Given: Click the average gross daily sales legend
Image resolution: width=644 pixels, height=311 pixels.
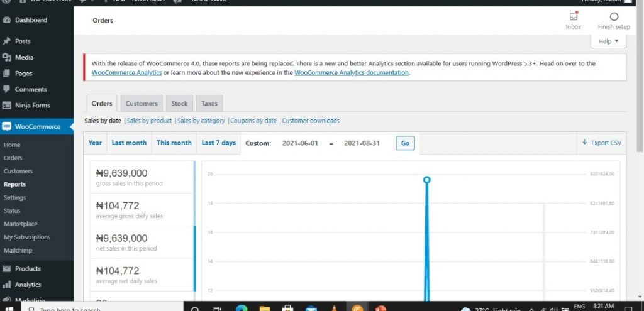Looking at the screenshot, I should pos(143,210).
